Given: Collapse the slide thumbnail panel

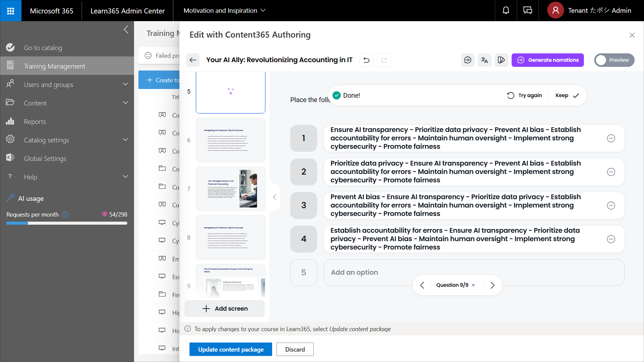Looking at the screenshot, I should 274,197.
